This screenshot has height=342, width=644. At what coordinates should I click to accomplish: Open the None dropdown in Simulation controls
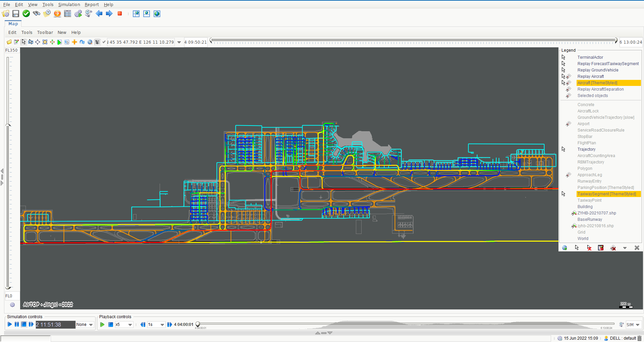[x=91, y=325]
